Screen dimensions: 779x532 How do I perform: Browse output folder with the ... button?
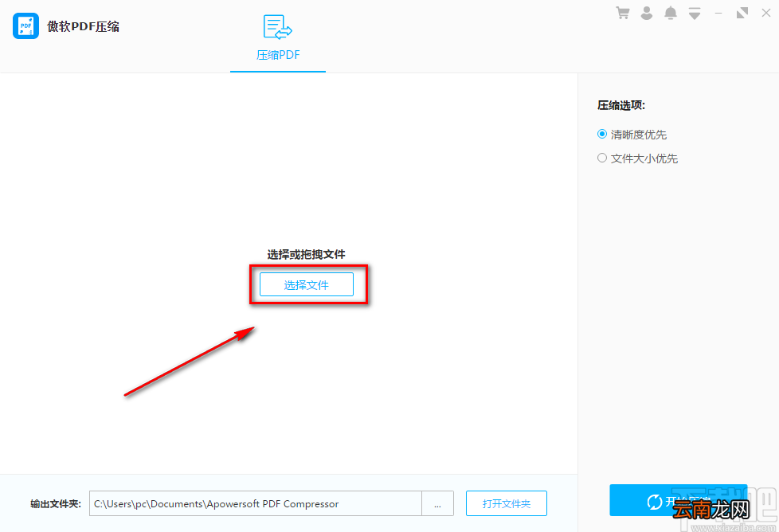pyautogui.click(x=438, y=503)
